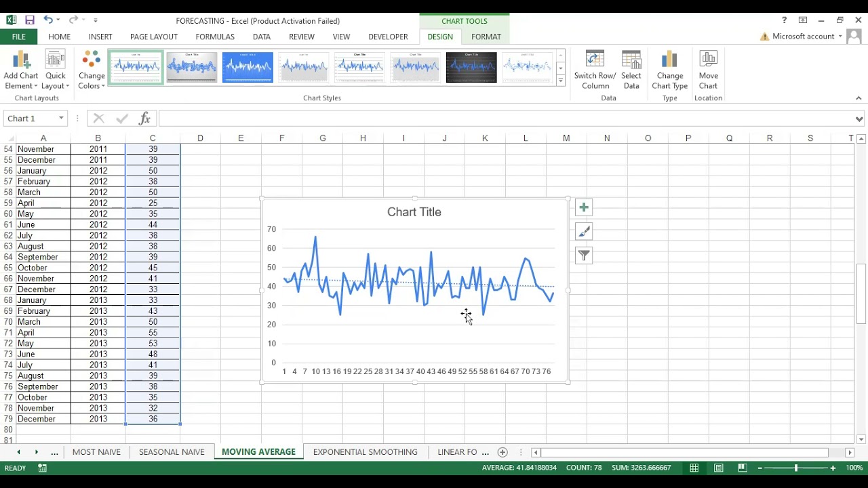Open the FORMULAS ribbon tab

[x=215, y=37]
